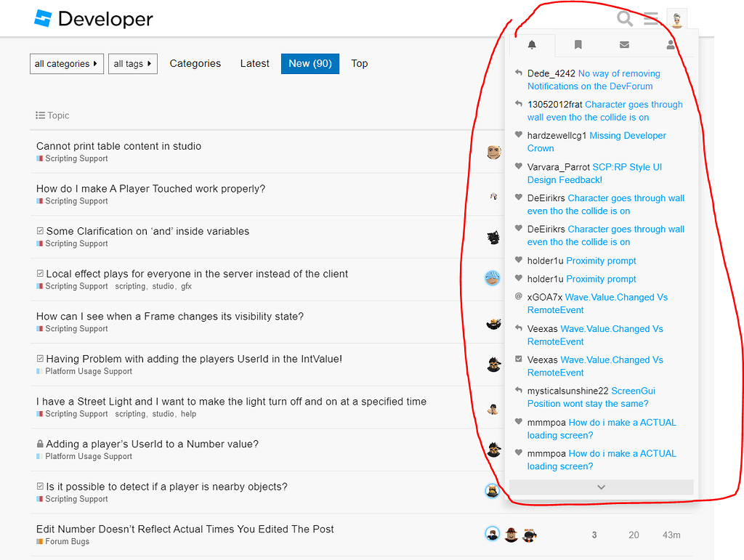This screenshot has height=560, width=744.
Task: Click the heart icon beside hardzewellcg1
Action: click(x=518, y=135)
